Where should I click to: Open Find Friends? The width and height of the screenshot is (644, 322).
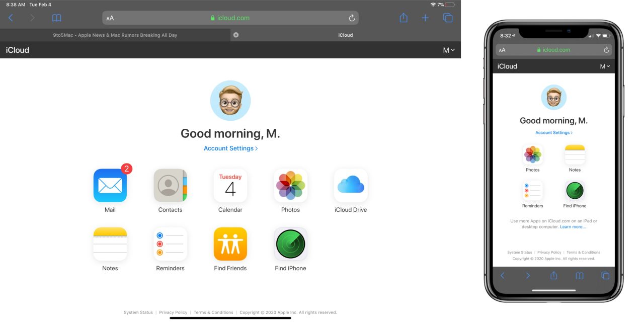[230, 244]
